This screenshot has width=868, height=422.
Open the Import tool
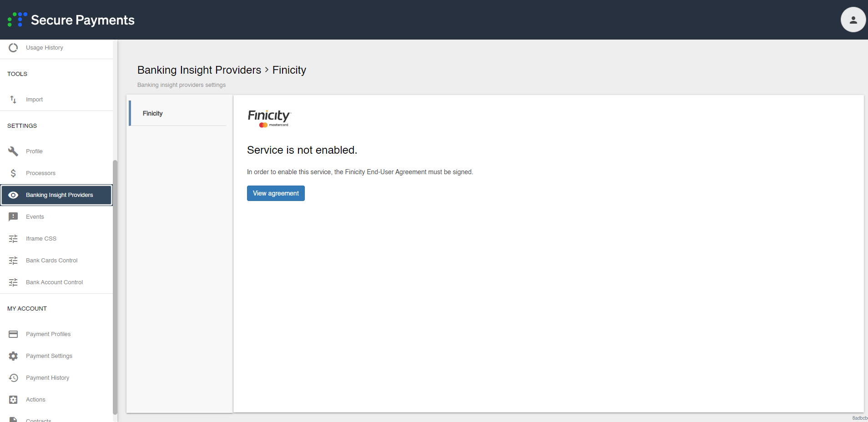coord(56,100)
